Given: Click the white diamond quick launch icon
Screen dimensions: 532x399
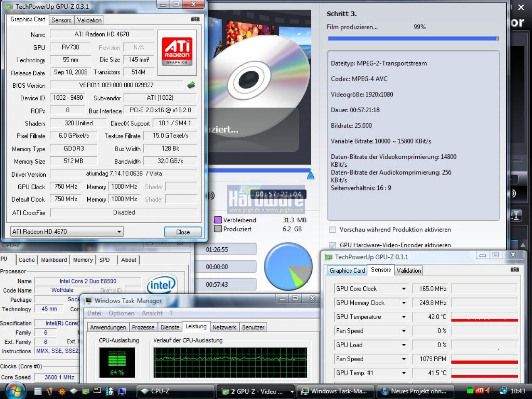Looking at the screenshot, I should (74, 391).
